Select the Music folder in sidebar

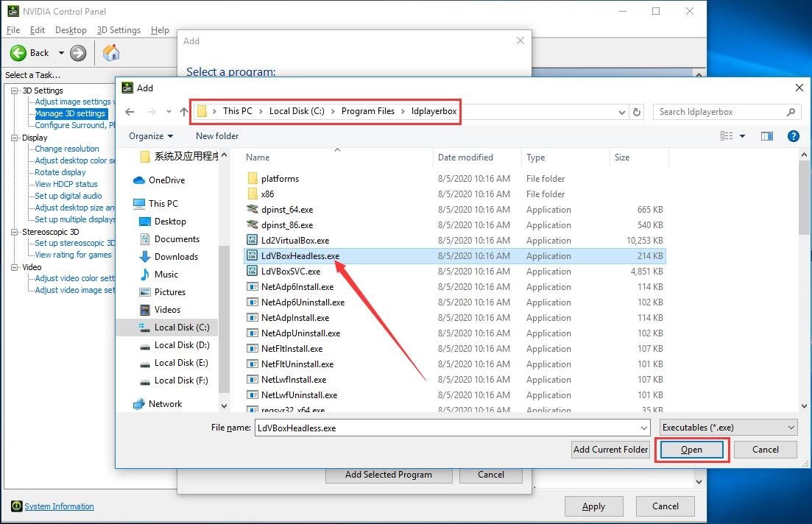(166, 274)
